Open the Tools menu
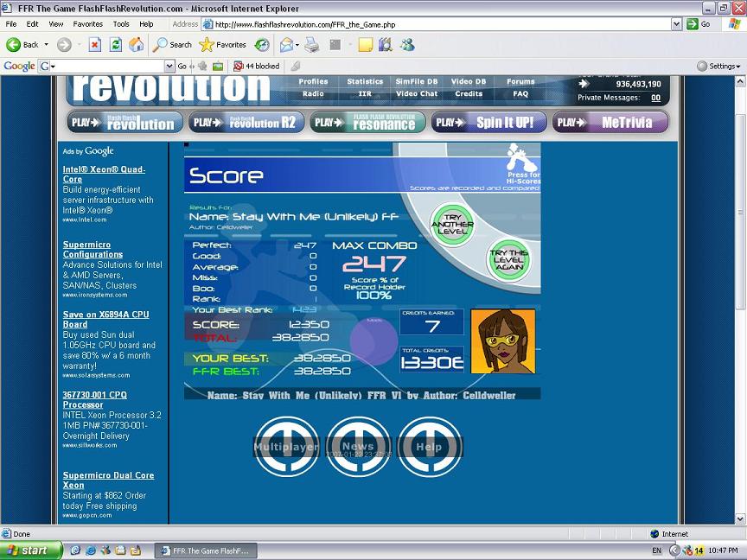 [121, 24]
